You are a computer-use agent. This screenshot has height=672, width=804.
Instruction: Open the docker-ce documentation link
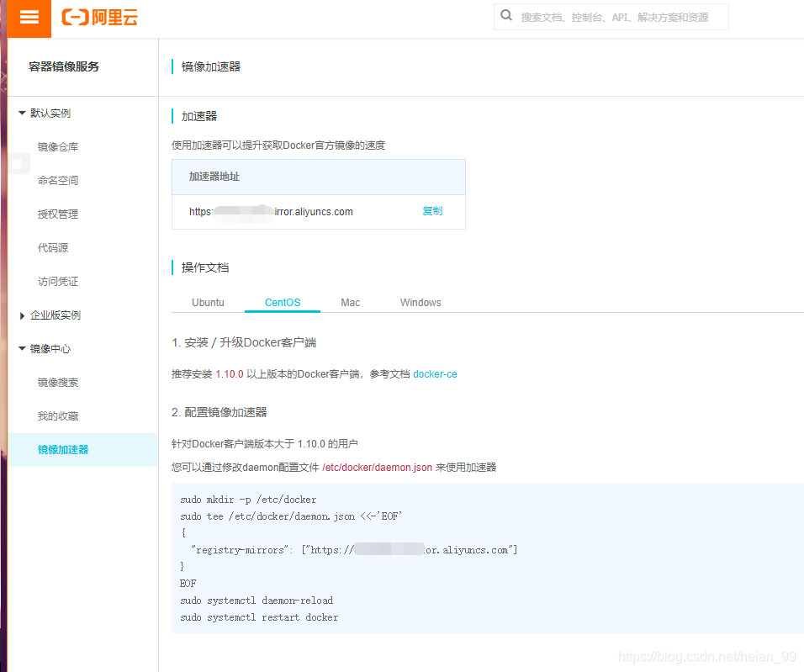click(435, 374)
